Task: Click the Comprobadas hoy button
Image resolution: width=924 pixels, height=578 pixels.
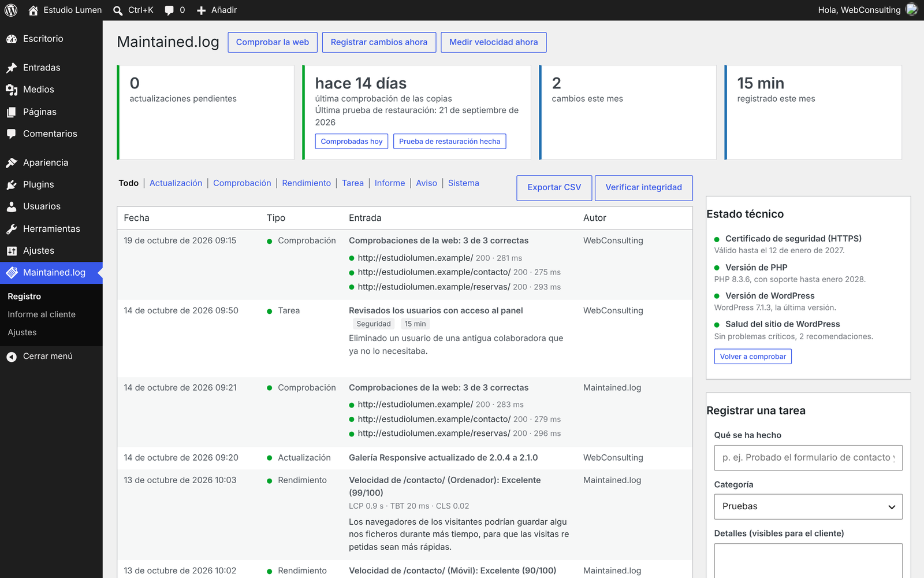Action: [x=352, y=142]
